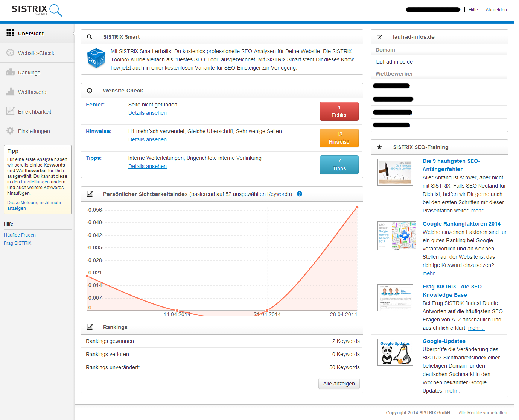519x420 pixels.
Task: Open Frag SISTRIX Knowledge Base article title
Action: 452,291
